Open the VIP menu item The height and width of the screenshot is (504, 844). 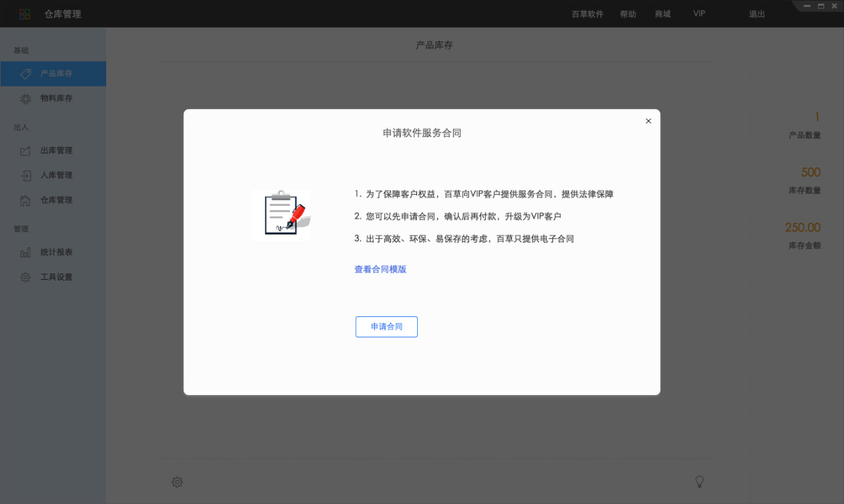coord(699,14)
